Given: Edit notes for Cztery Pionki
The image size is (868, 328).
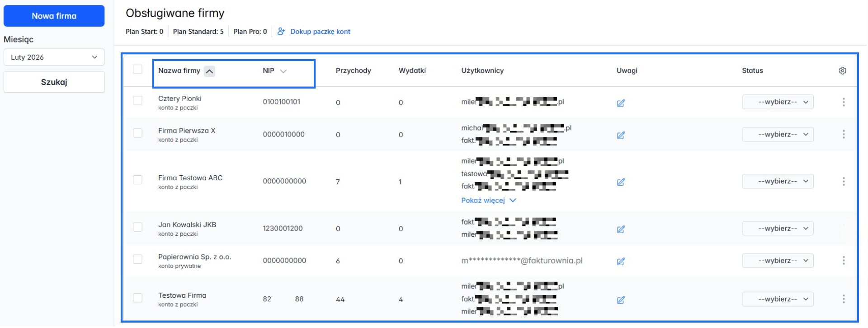Looking at the screenshot, I should 621,103.
